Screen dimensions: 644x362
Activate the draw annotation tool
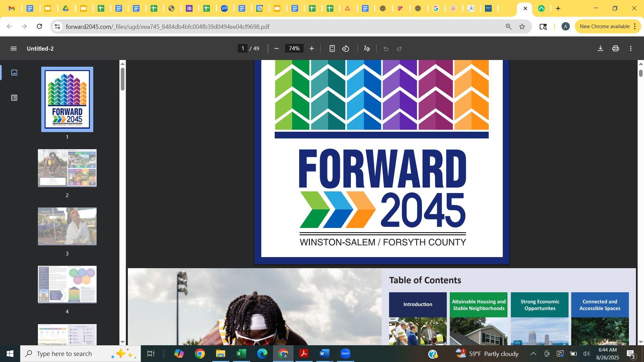click(x=367, y=49)
